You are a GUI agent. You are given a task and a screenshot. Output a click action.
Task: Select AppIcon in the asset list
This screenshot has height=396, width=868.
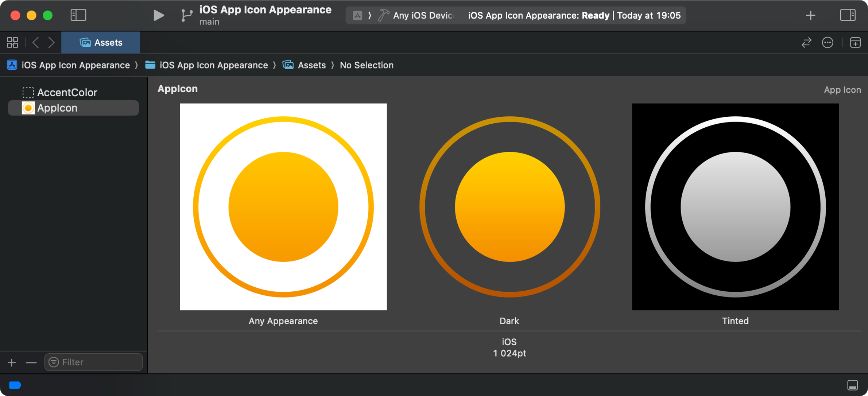click(x=57, y=108)
